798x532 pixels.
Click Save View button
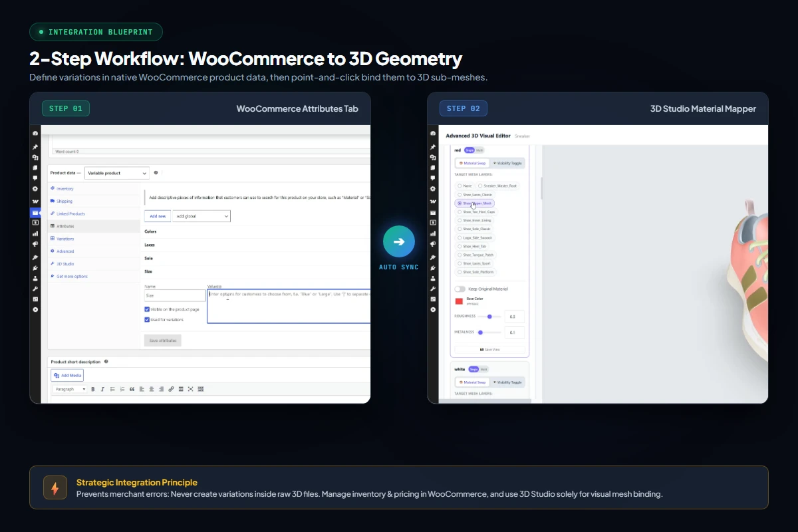click(x=489, y=349)
